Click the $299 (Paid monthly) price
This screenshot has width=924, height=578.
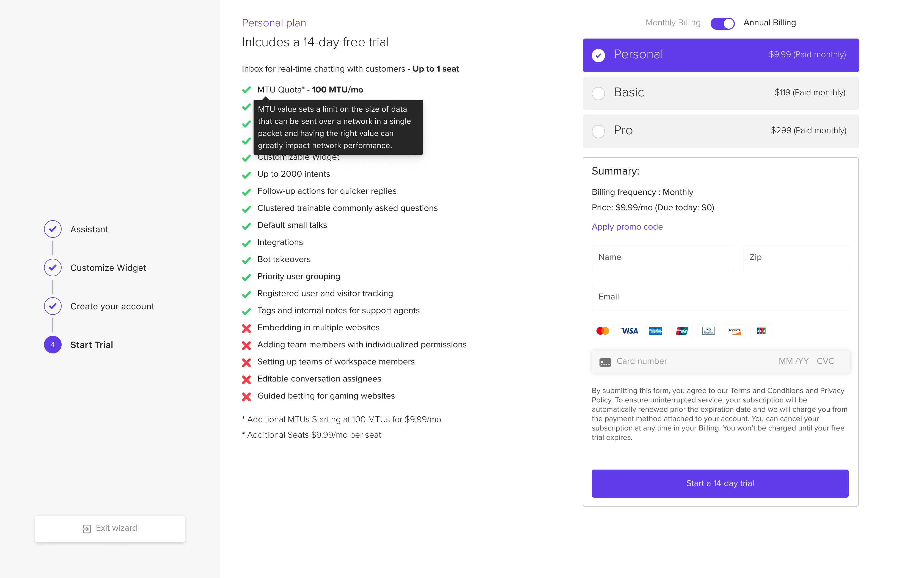click(808, 130)
